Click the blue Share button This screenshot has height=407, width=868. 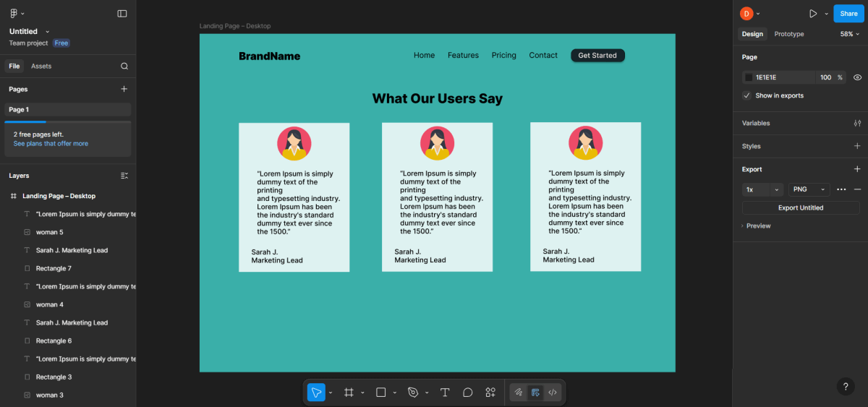(848, 14)
